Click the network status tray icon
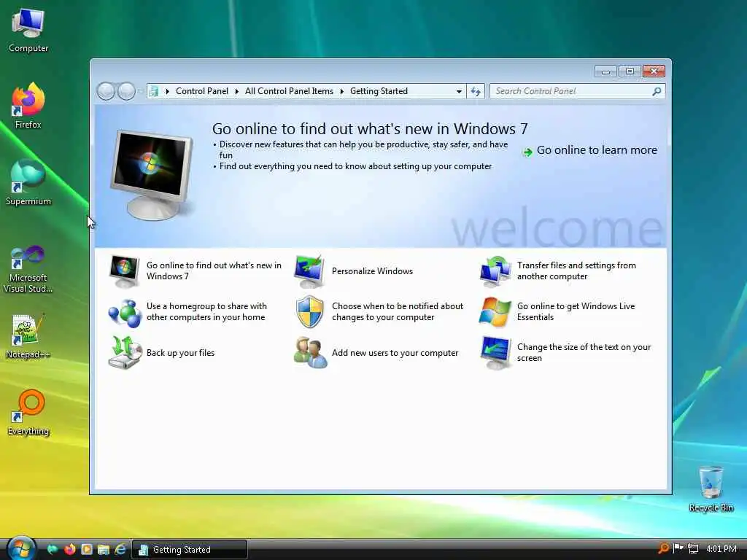This screenshot has width=747, height=560. pos(693,548)
